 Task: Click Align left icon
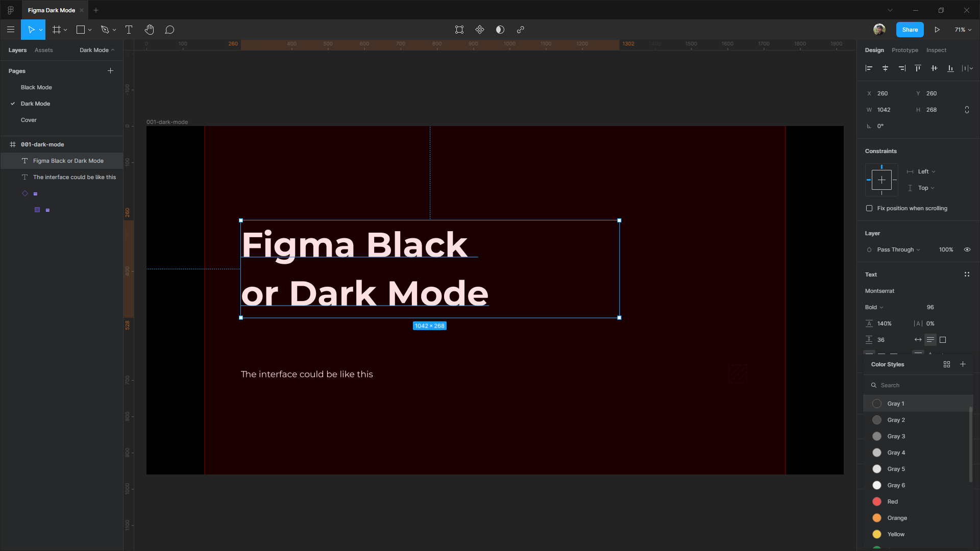[869, 68]
